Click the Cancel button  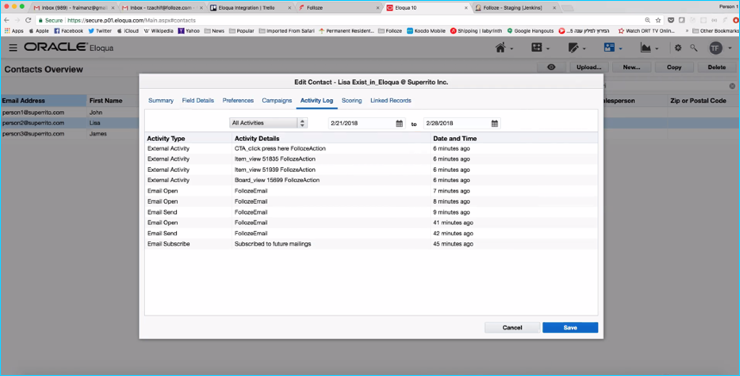tap(512, 327)
